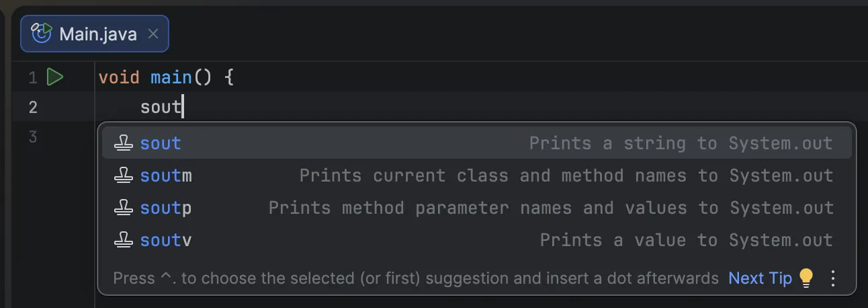868x308 pixels.
Task: Click the template icon beside soutv
Action: pos(123,240)
